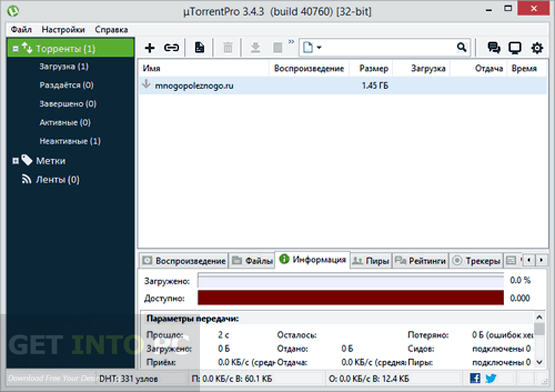
Task: Click the Facebook icon in status bar
Action: click(475, 378)
